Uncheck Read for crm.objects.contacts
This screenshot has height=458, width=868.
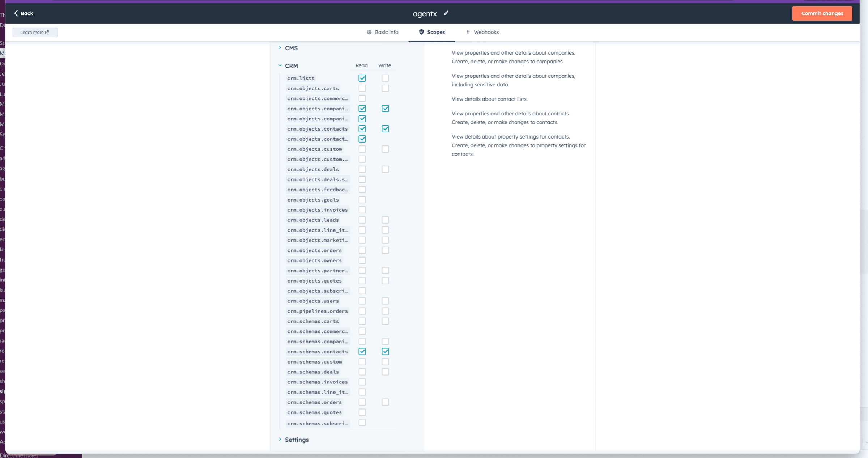tap(362, 129)
